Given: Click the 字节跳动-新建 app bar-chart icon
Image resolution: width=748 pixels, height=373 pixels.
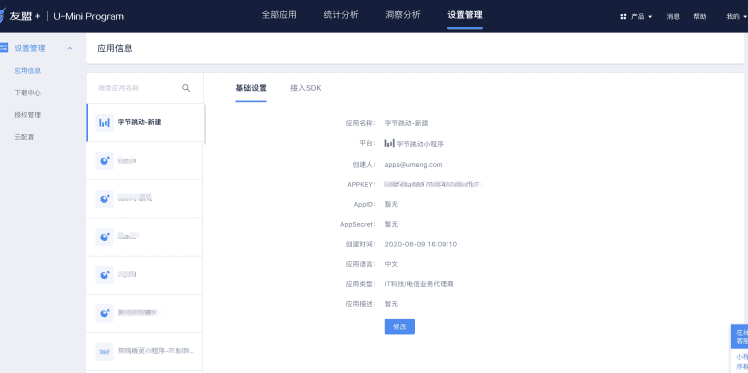Looking at the screenshot, I should pyautogui.click(x=104, y=123).
